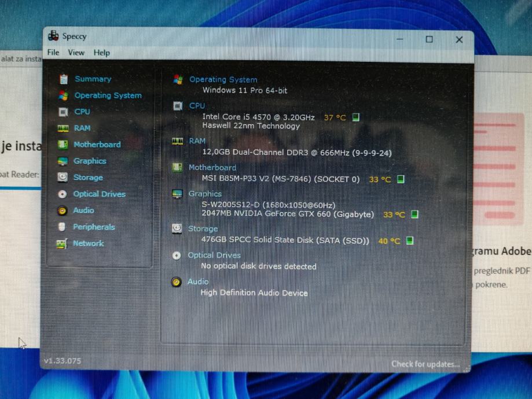The width and height of the screenshot is (532, 399).
Task: Open the View menu
Action: pos(76,53)
